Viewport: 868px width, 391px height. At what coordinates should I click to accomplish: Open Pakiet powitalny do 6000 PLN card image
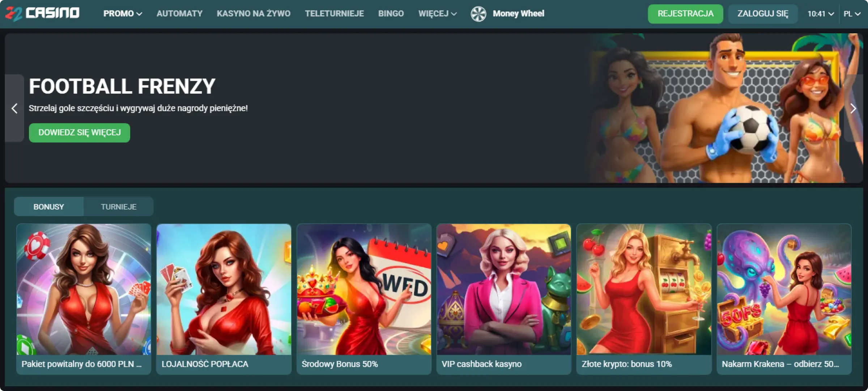tap(84, 289)
